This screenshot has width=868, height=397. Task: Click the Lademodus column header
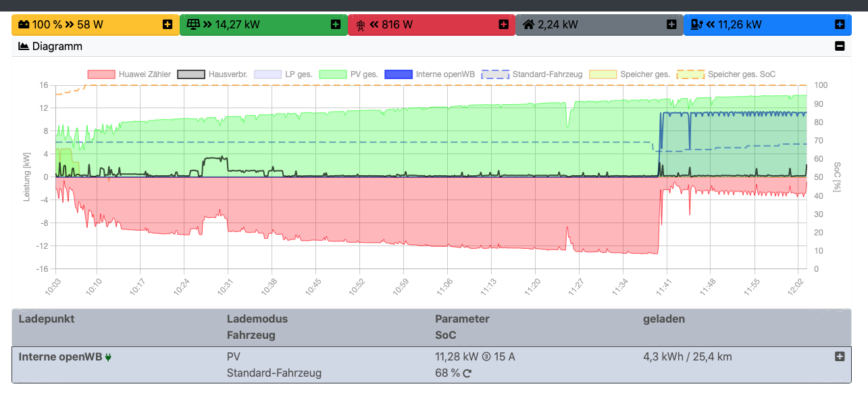tap(257, 319)
